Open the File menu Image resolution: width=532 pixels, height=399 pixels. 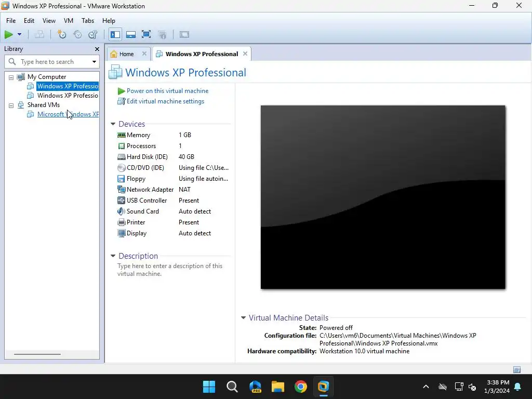point(11,21)
